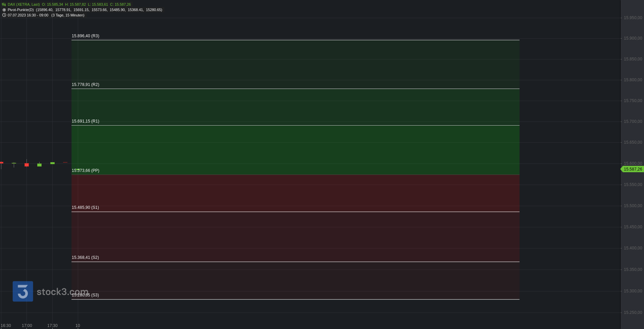Click the stock3.com watermark text
Viewport: 644px width, 329px height.
pos(62,292)
